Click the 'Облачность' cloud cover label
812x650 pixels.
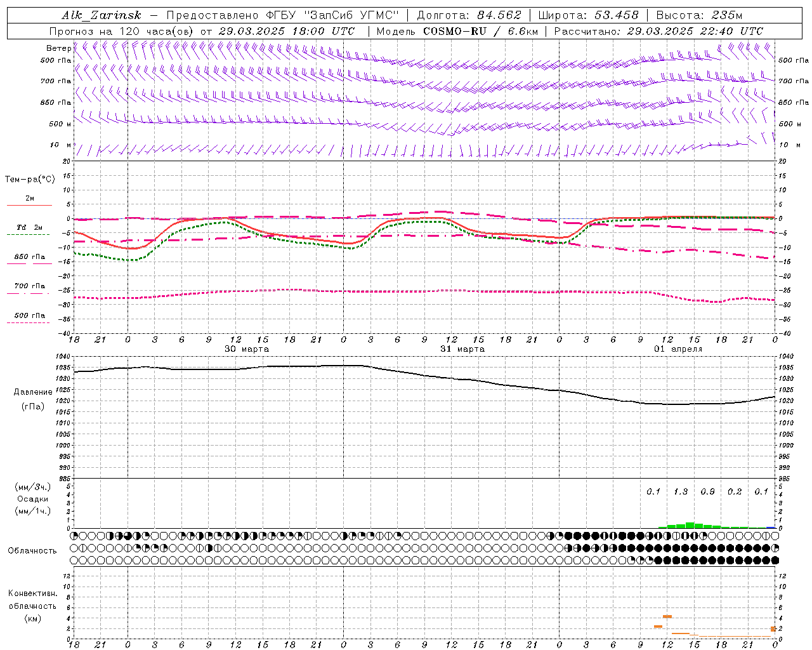pyautogui.click(x=32, y=551)
